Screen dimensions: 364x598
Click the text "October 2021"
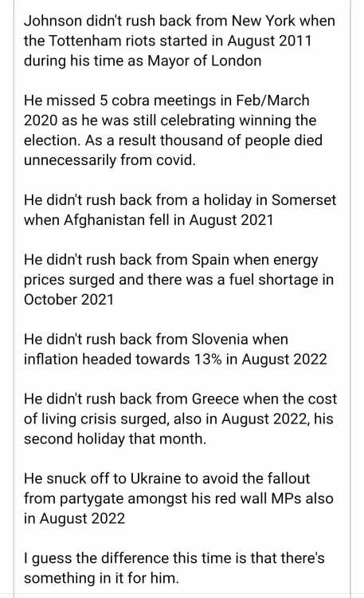pyautogui.click(x=69, y=300)
